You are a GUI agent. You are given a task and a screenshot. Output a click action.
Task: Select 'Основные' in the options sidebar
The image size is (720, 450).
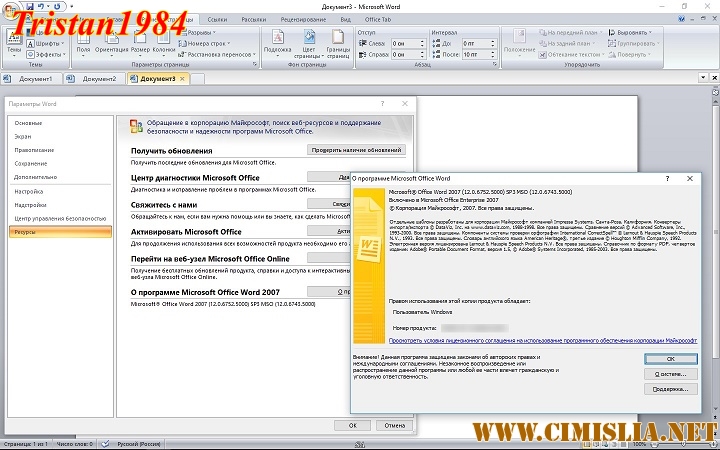tap(29, 122)
